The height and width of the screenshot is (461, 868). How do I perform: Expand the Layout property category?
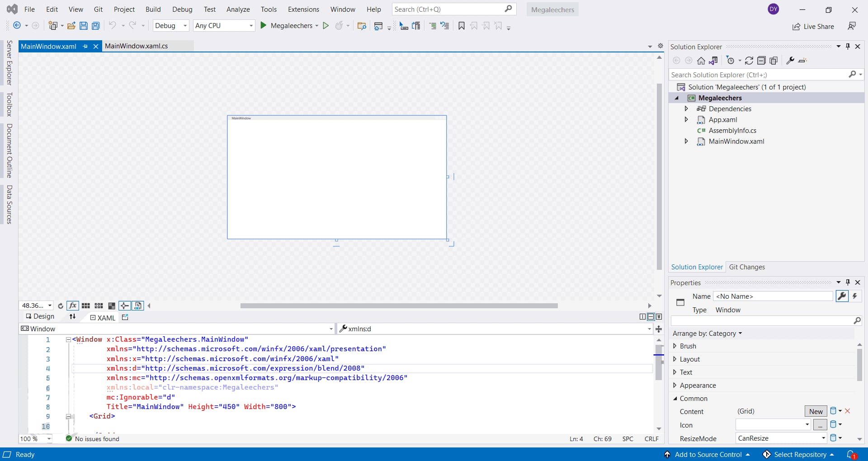click(x=675, y=359)
